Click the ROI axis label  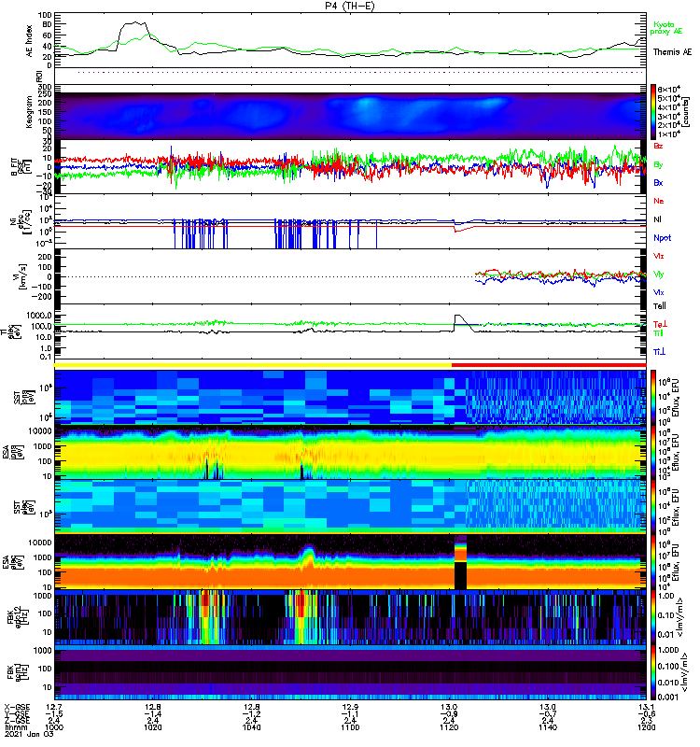tap(39, 77)
